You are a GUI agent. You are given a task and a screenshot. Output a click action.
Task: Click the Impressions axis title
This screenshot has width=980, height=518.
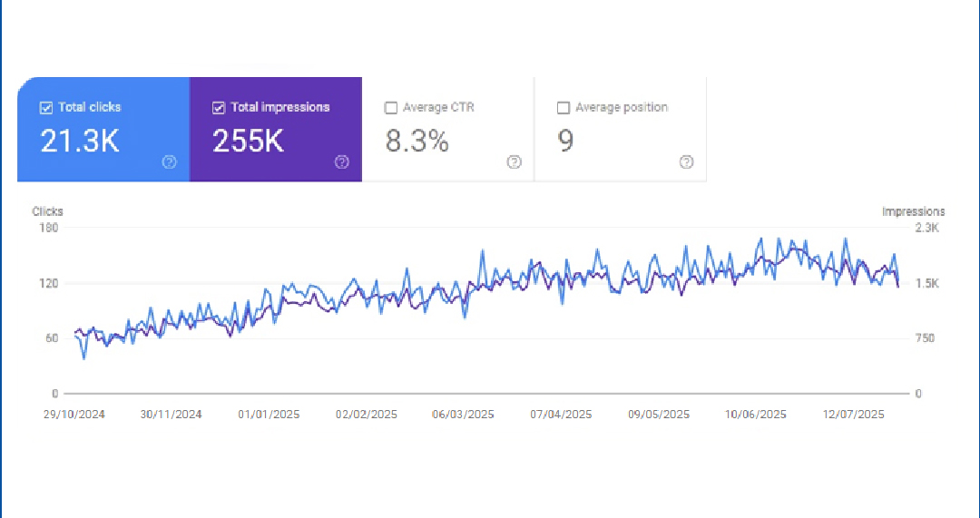tap(913, 211)
